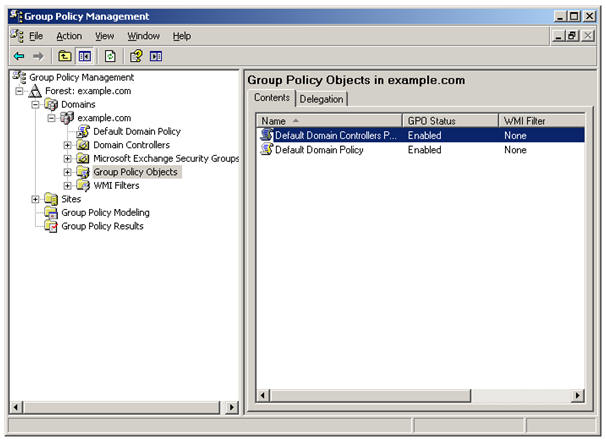Select WMI Filters tree item

(x=116, y=186)
